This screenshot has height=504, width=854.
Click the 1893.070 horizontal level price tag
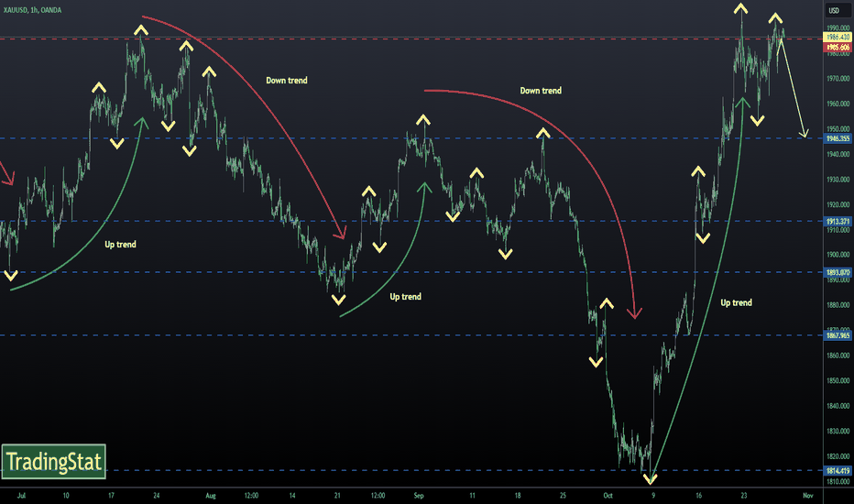coord(838,272)
